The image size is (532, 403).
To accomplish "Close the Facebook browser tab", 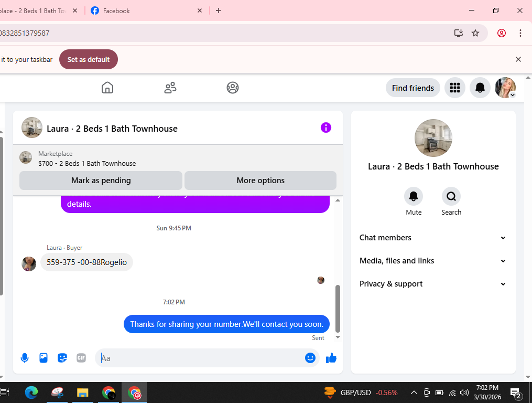I will pos(200,10).
